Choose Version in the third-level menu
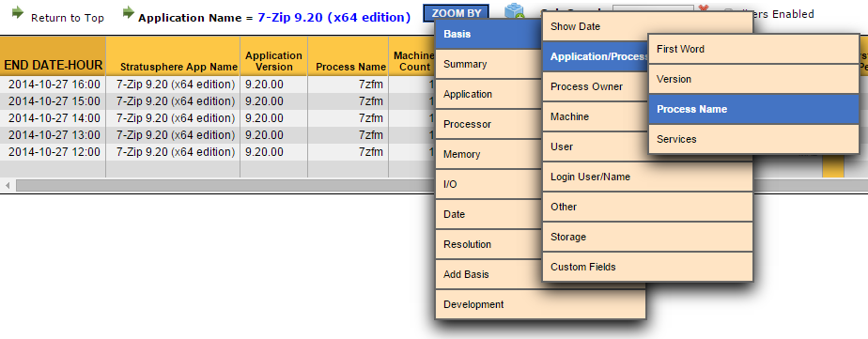 (753, 79)
